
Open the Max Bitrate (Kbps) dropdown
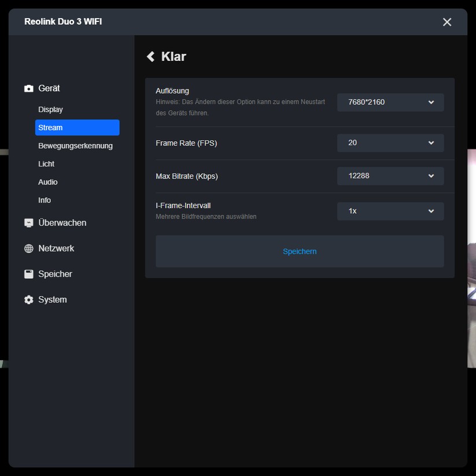tap(390, 176)
